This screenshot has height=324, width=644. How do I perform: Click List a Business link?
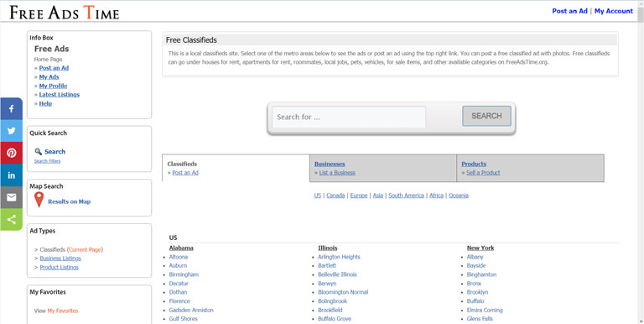pos(337,173)
